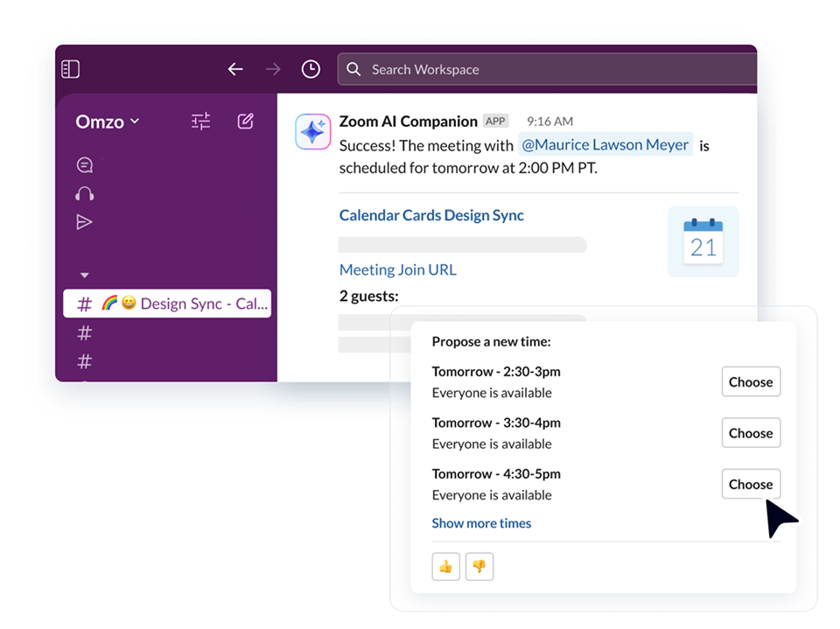Choose the Tomorrow 2:30-3pm time slot
This screenshot has height=629, width=840.
pos(750,381)
